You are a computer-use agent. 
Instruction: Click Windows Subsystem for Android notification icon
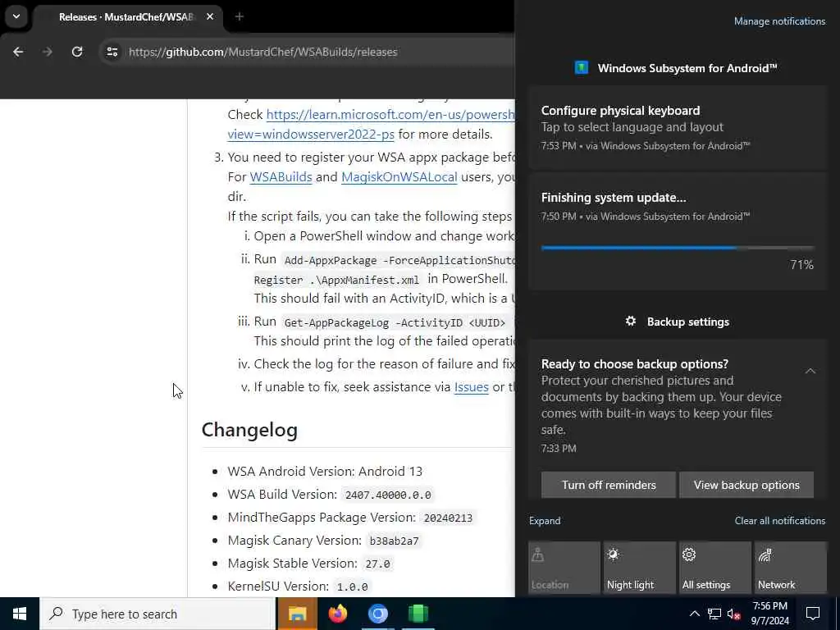coord(582,68)
